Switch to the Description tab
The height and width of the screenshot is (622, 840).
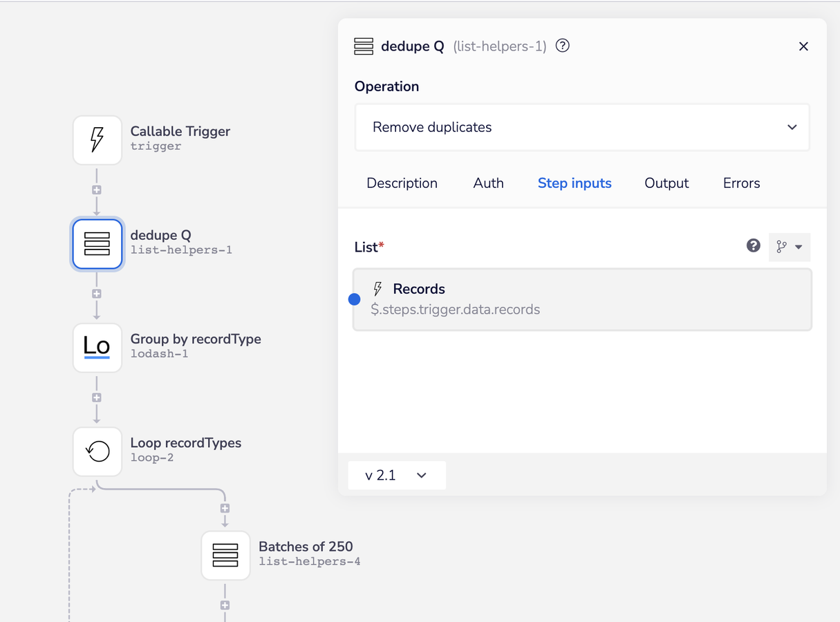coord(402,183)
